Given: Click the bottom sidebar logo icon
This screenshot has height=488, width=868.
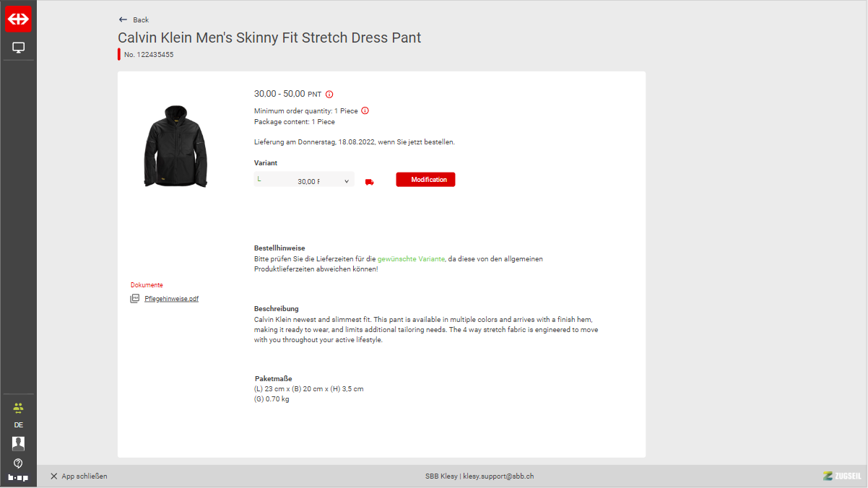Looking at the screenshot, I should (18, 478).
